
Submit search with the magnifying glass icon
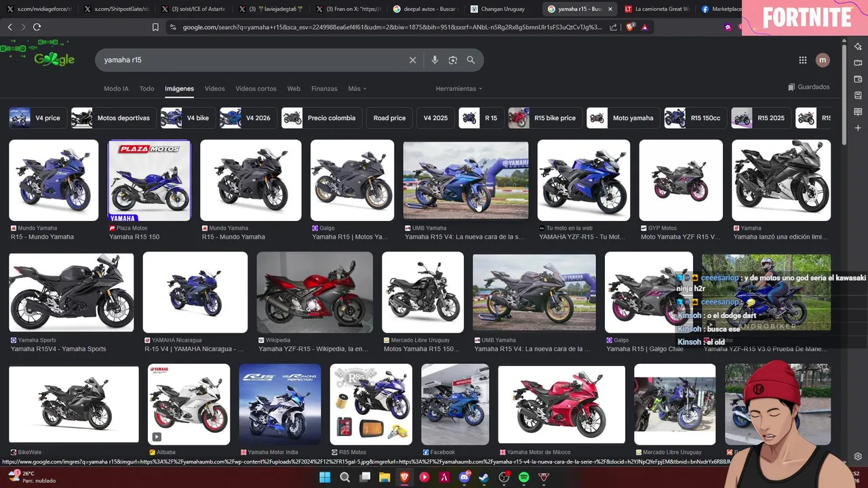point(471,60)
